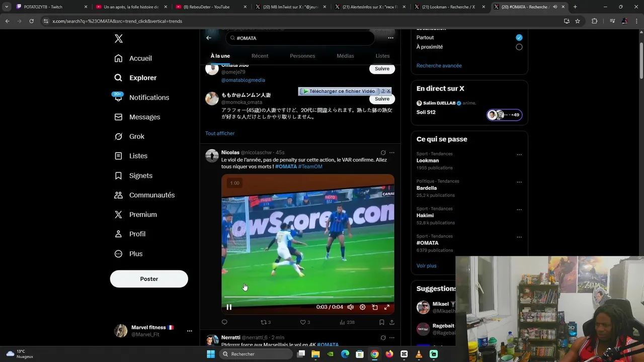Open more options on Nerratti's post
This screenshot has width=644, height=362.
click(x=391, y=338)
